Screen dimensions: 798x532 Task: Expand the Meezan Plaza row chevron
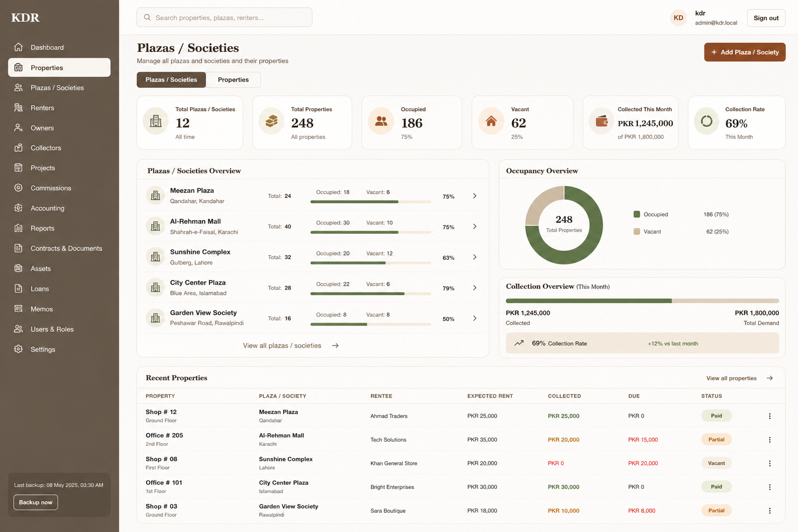pos(475,196)
